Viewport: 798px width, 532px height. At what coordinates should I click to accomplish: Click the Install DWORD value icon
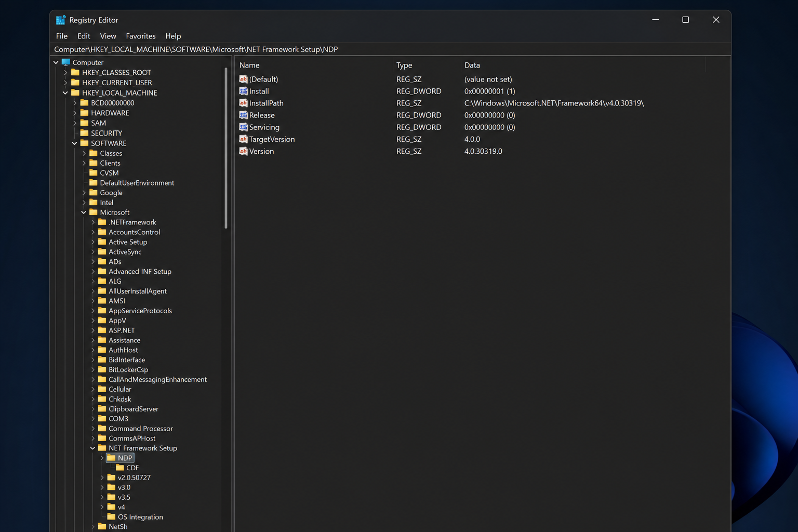coord(243,91)
